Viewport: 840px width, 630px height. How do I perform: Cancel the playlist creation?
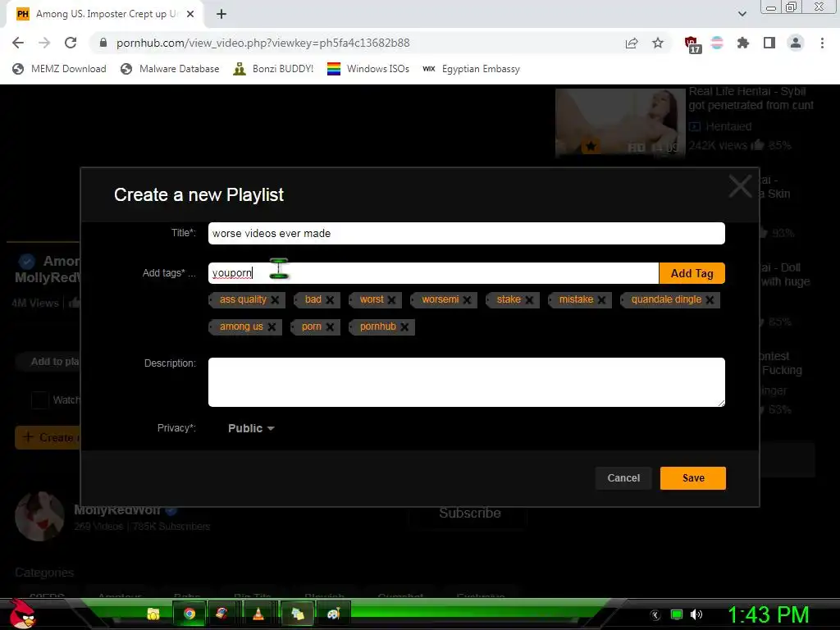click(x=623, y=478)
